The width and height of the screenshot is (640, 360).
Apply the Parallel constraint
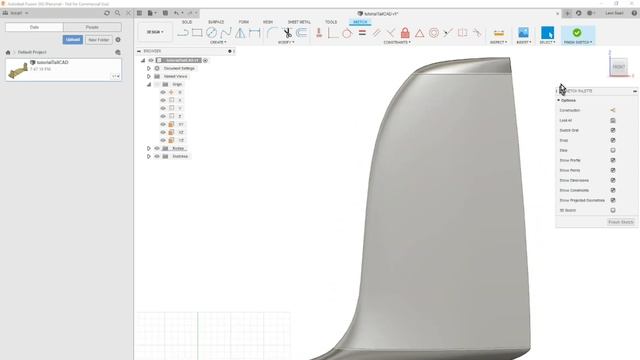tap(376, 33)
